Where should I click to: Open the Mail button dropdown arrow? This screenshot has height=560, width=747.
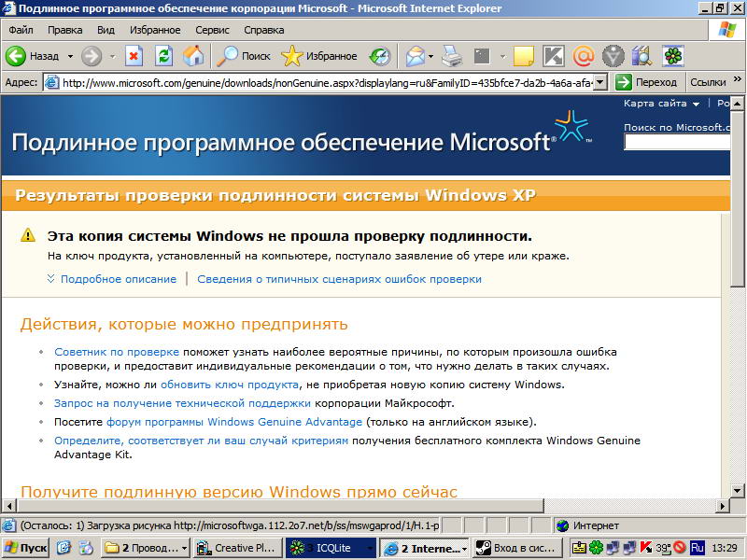pyautogui.click(x=430, y=56)
